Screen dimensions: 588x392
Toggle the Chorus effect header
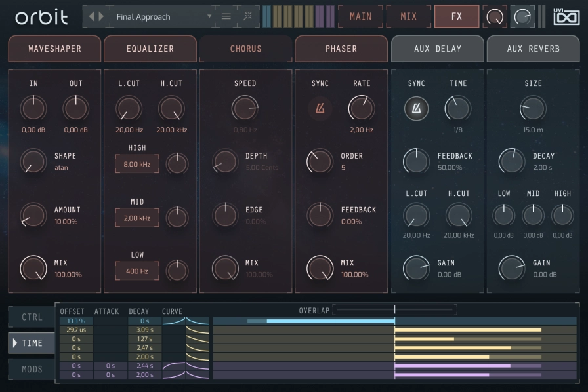pyautogui.click(x=245, y=49)
